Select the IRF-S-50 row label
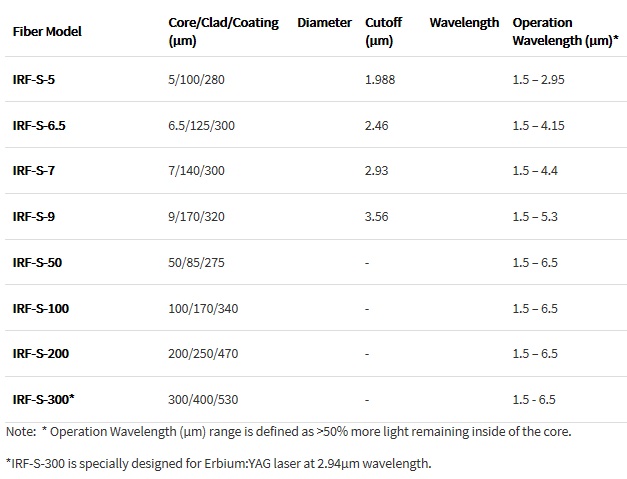This screenshot has width=627, height=479. pos(37,263)
